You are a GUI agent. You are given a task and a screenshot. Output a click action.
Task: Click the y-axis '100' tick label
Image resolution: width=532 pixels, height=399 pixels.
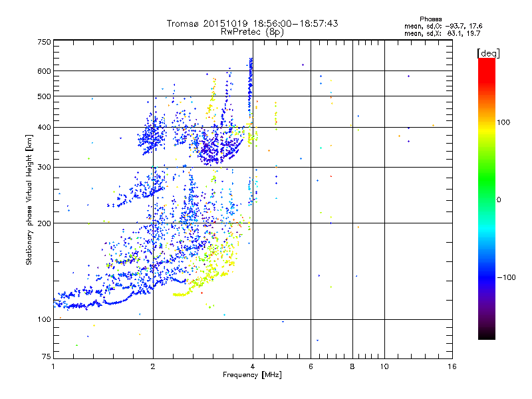tap(44, 320)
